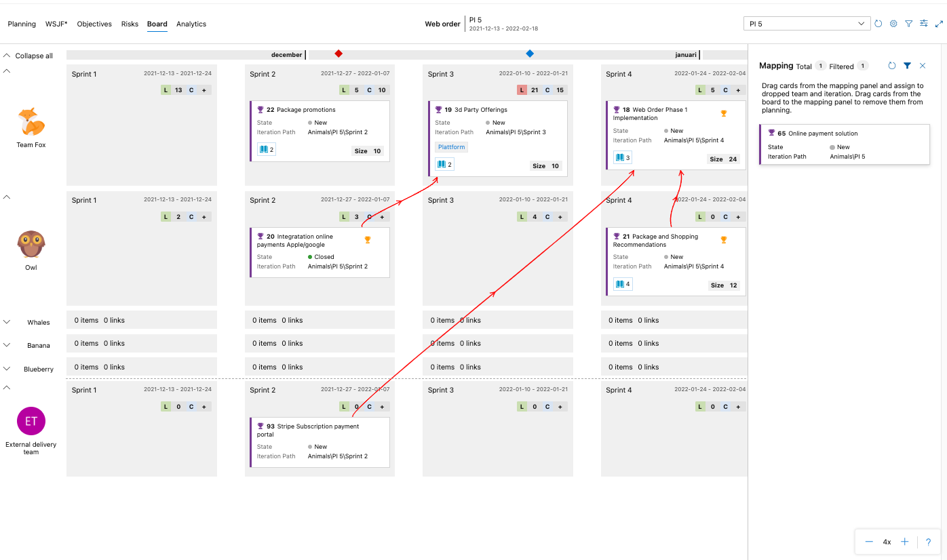Expand the Whales team row
947x560 pixels.
click(x=7, y=322)
